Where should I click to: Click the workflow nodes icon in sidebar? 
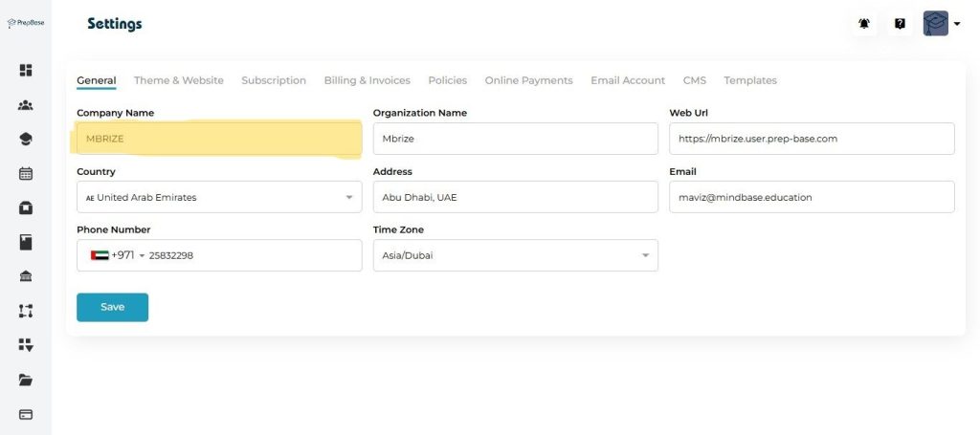tap(26, 311)
